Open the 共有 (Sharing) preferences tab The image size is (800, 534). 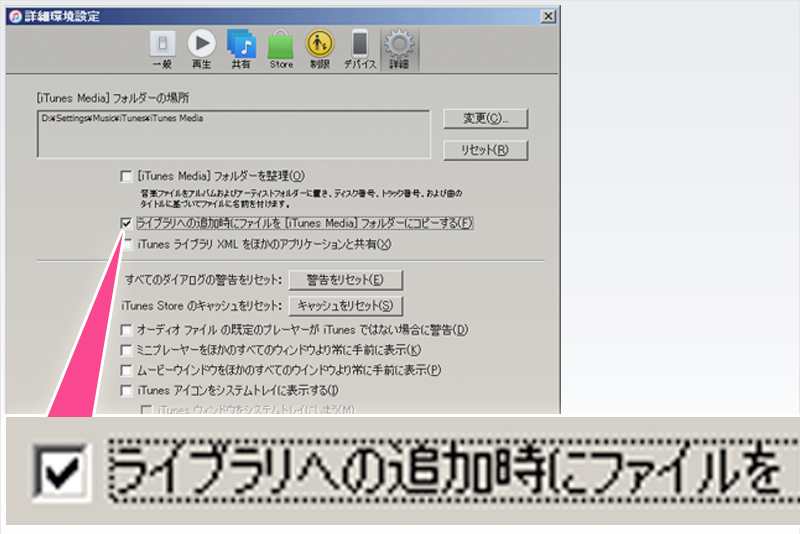[x=241, y=49]
